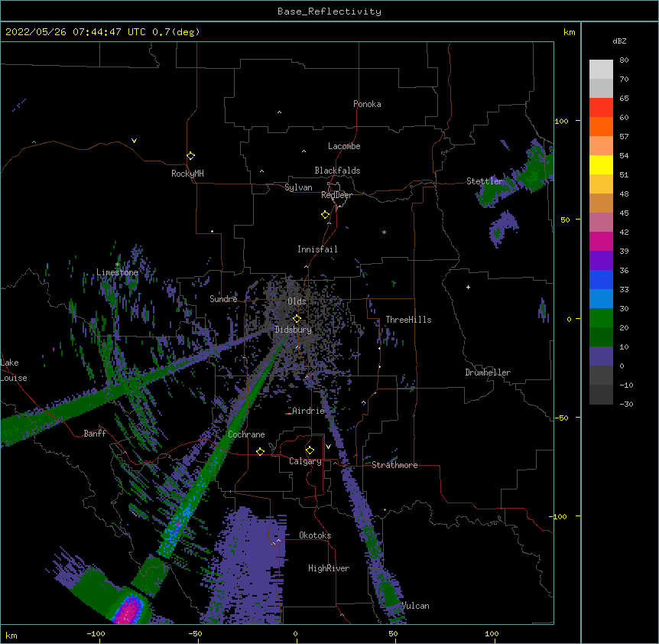Pick the 70–80 dBZ light gray swatch
The height and width of the screenshot is (644, 659).
601,70
